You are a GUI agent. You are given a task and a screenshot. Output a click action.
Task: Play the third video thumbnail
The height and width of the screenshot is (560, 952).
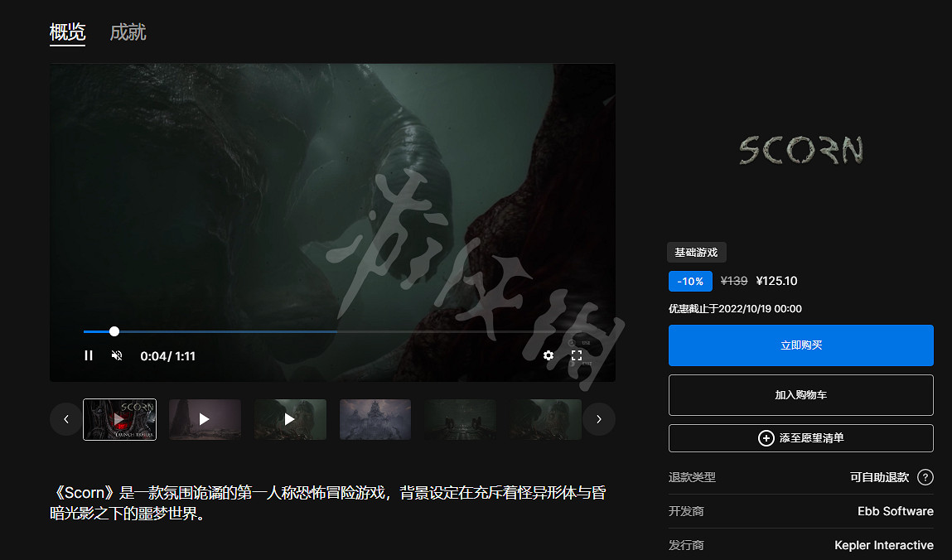point(290,419)
